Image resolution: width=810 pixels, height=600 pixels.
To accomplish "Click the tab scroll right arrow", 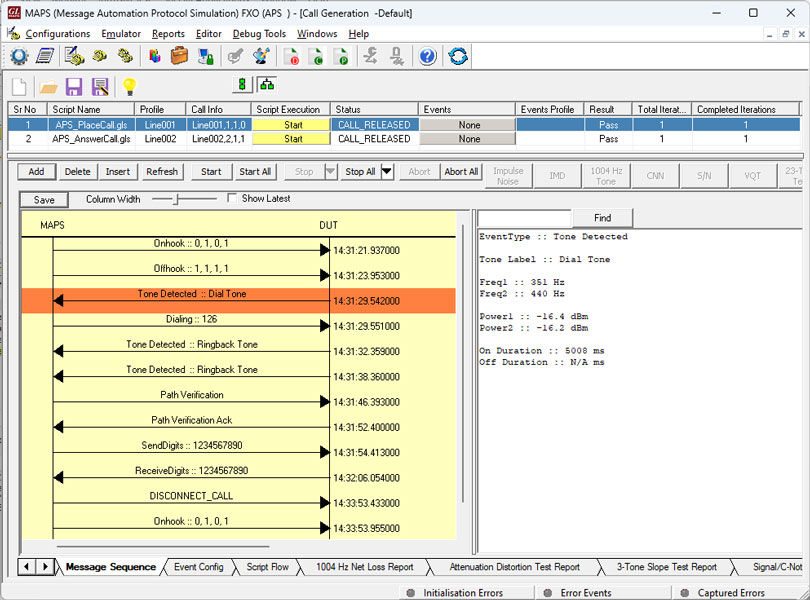I will coord(45,567).
